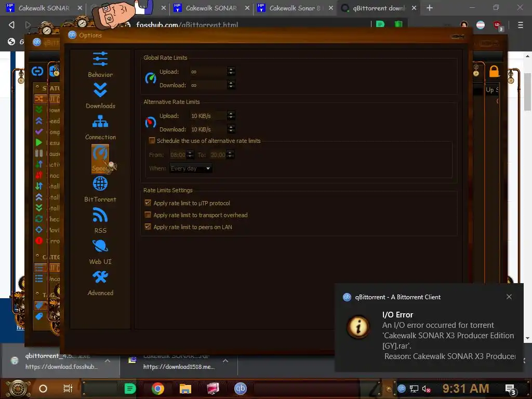532x399 pixels.
Task: Click the 9:31 AM taskbar clock
Action: point(465,389)
